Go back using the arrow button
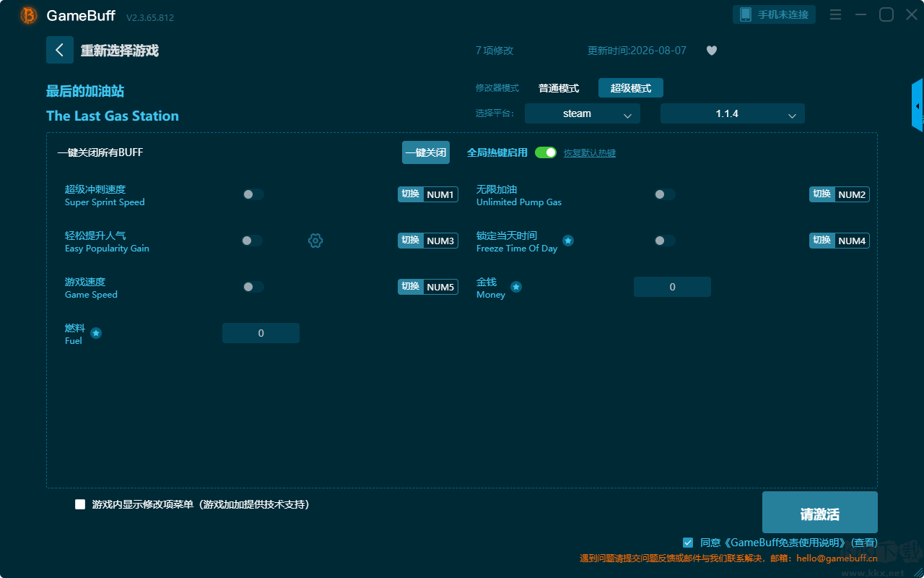 point(60,50)
